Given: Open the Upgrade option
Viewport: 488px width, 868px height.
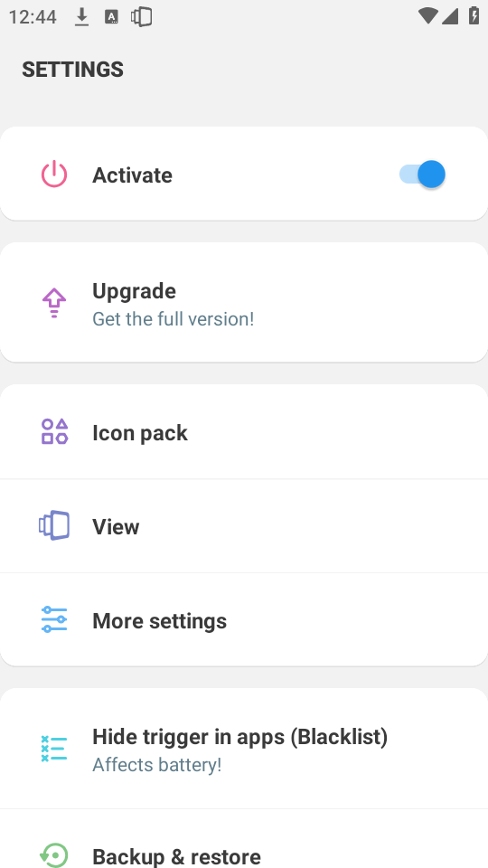Looking at the screenshot, I should (244, 302).
